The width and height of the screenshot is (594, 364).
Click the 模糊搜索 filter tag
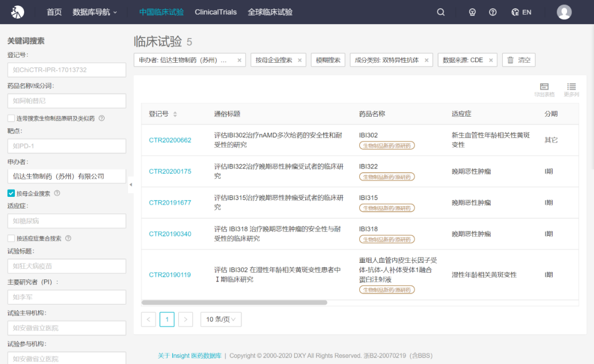(328, 60)
